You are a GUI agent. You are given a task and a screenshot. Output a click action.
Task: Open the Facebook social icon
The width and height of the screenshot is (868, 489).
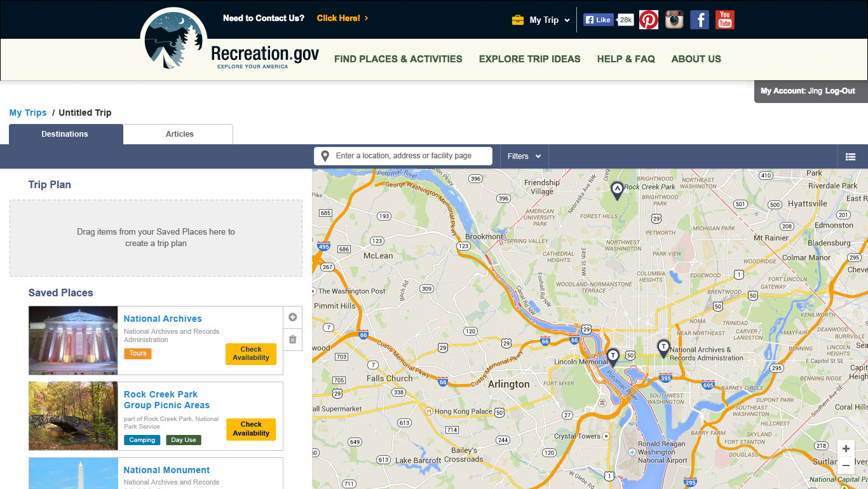point(700,20)
